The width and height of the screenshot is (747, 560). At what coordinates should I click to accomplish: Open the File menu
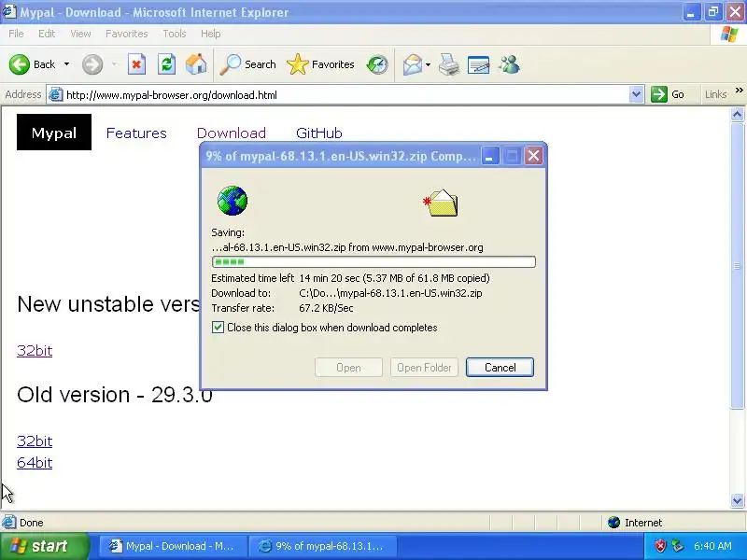click(x=16, y=34)
